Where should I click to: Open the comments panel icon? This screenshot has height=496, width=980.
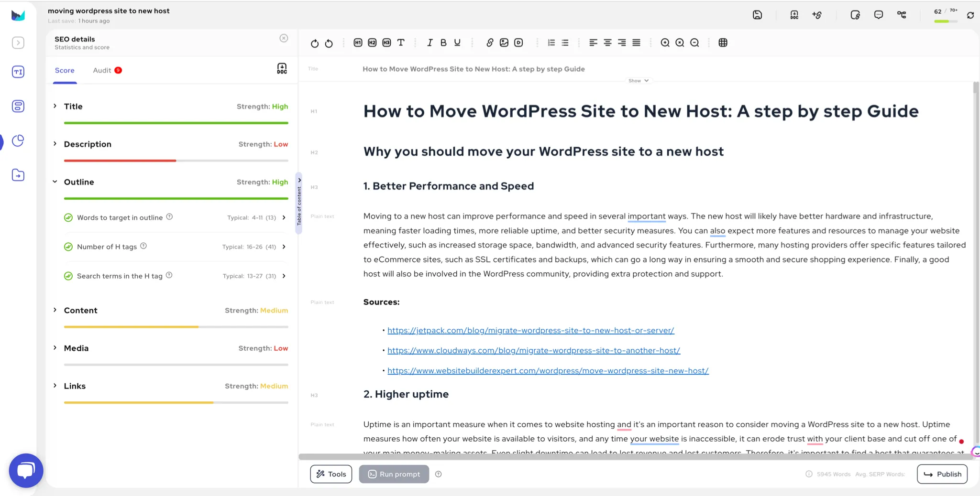(879, 15)
